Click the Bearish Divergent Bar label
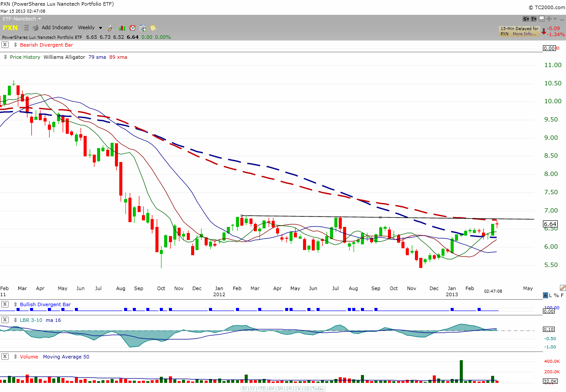Viewport: 566px width, 392px height. click(47, 45)
